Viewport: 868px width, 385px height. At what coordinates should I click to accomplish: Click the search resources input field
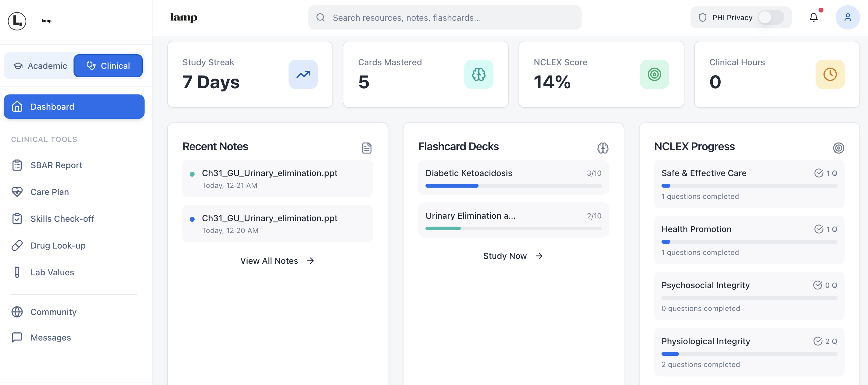tap(444, 17)
